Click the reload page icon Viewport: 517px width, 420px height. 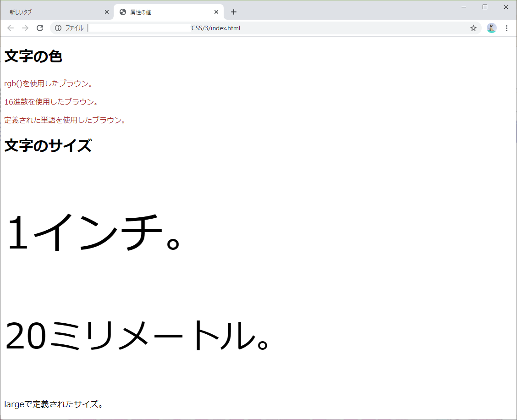pos(40,28)
